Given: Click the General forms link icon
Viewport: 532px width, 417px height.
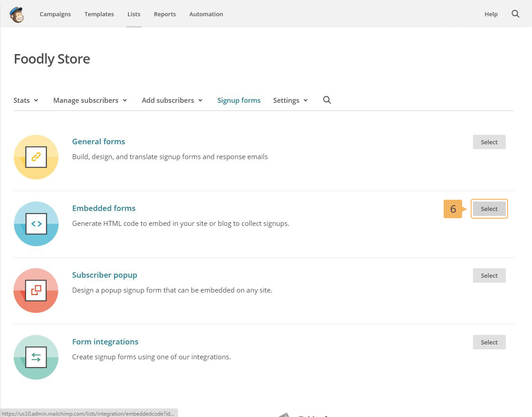Looking at the screenshot, I should click(x=36, y=157).
